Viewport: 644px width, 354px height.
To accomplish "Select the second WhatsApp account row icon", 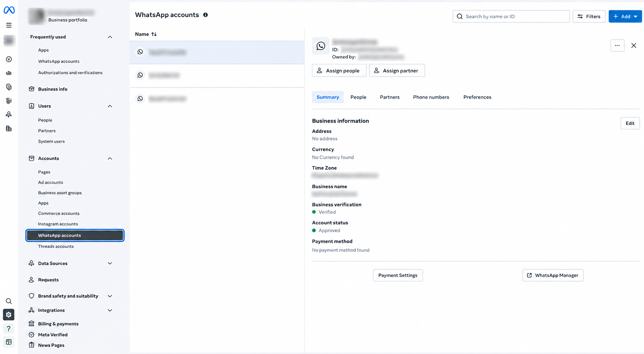I will [x=140, y=75].
